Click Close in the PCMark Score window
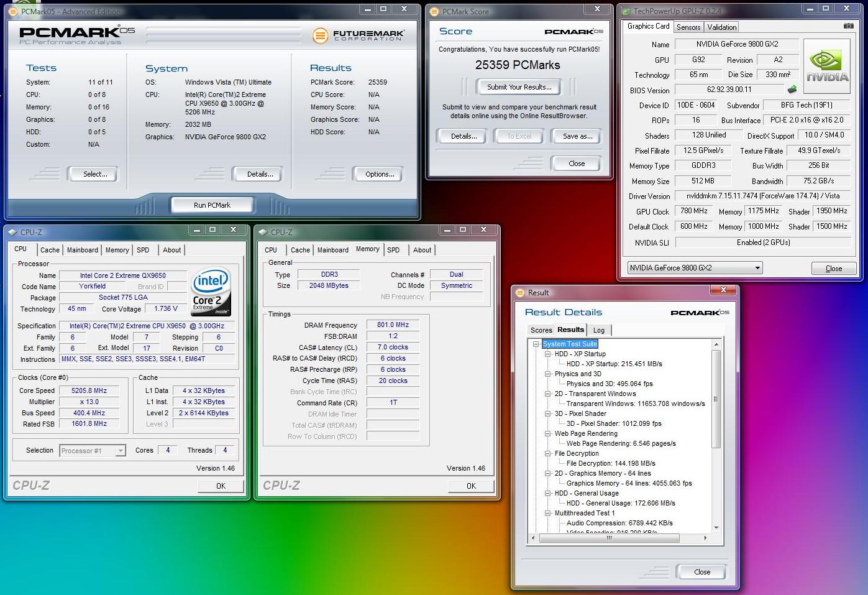868x595 pixels. (x=577, y=164)
